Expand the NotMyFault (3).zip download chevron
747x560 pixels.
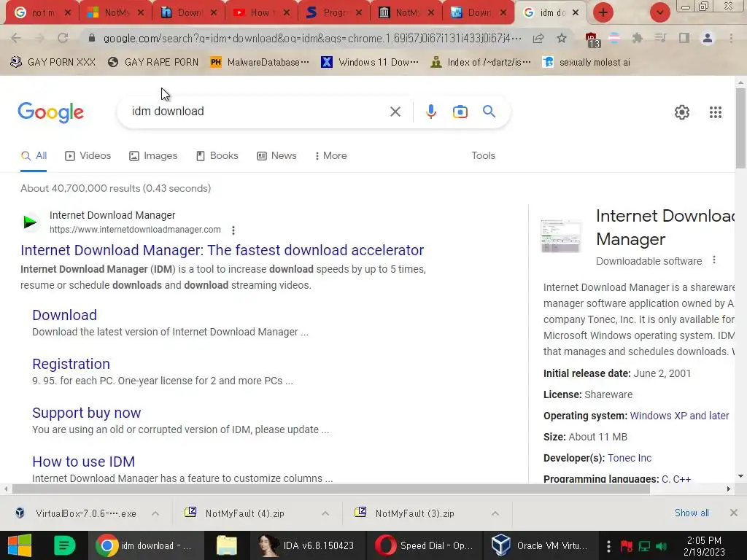[495, 513]
